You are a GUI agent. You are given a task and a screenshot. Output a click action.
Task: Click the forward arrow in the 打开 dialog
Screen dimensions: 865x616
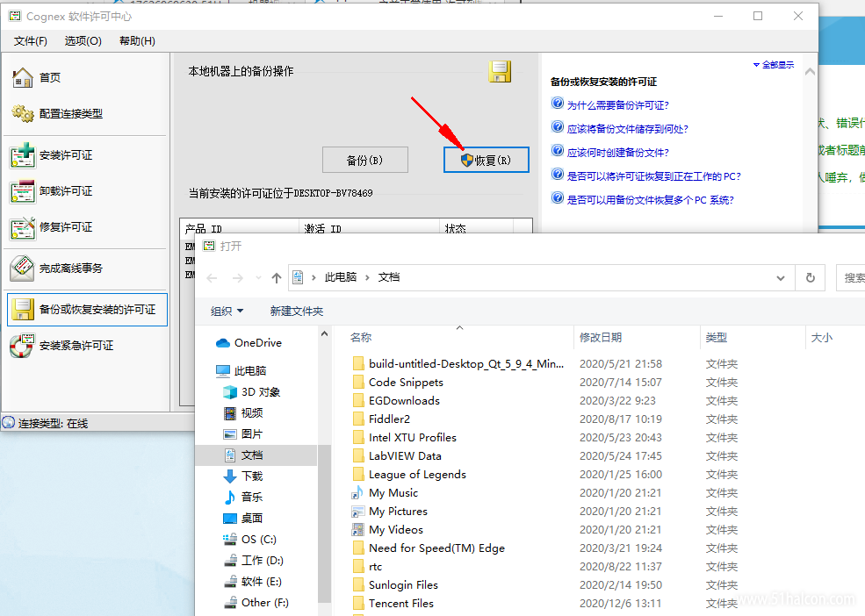(238, 278)
